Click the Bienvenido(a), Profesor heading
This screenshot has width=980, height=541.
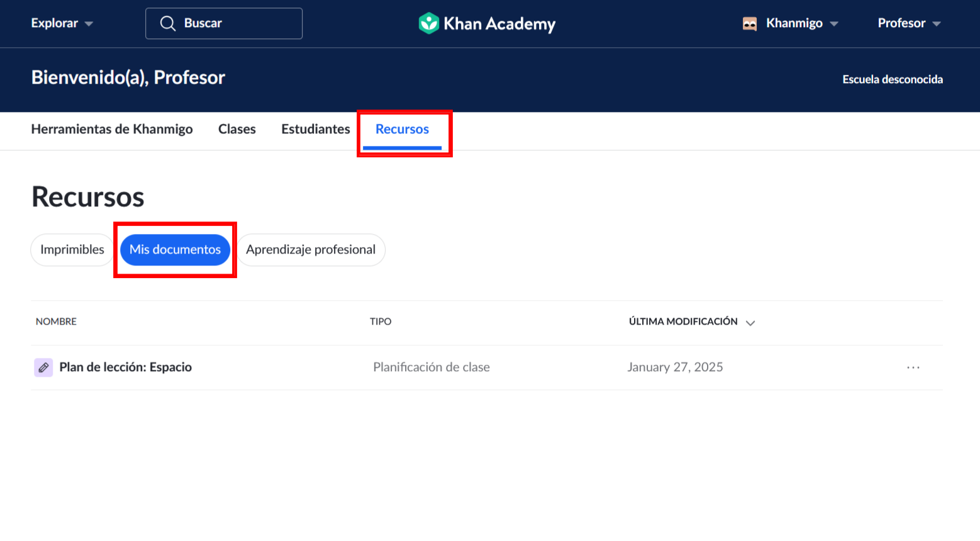click(128, 77)
